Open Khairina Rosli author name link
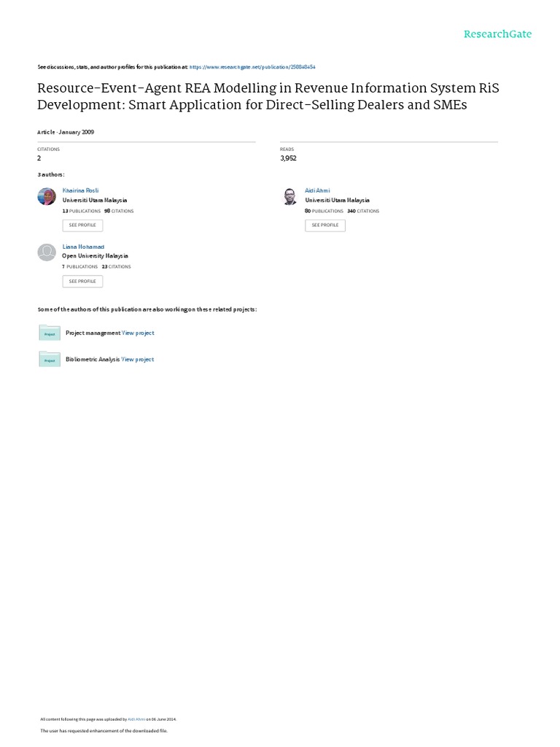 (80, 190)
